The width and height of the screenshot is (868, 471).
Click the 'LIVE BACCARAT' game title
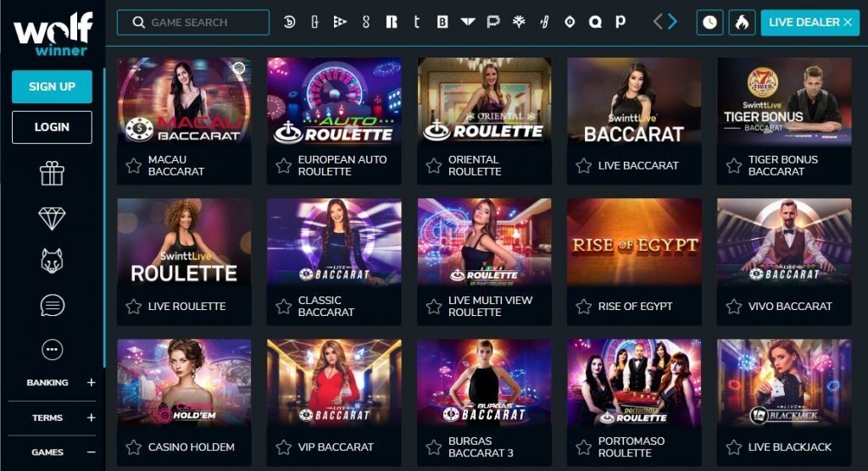point(638,165)
